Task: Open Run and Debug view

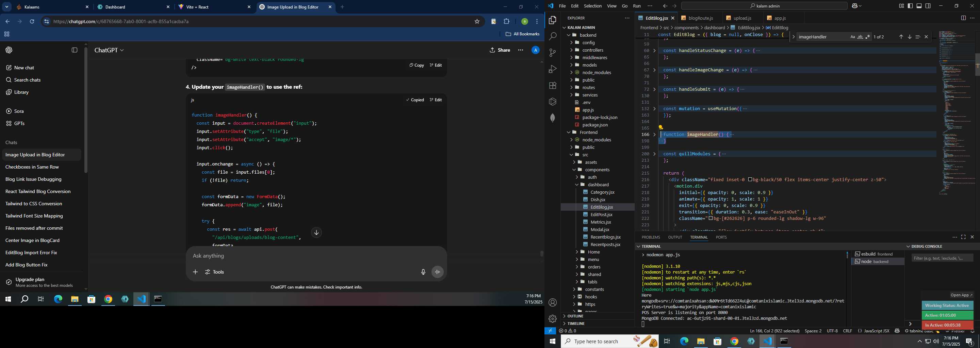Action: [x=552, y=69]
